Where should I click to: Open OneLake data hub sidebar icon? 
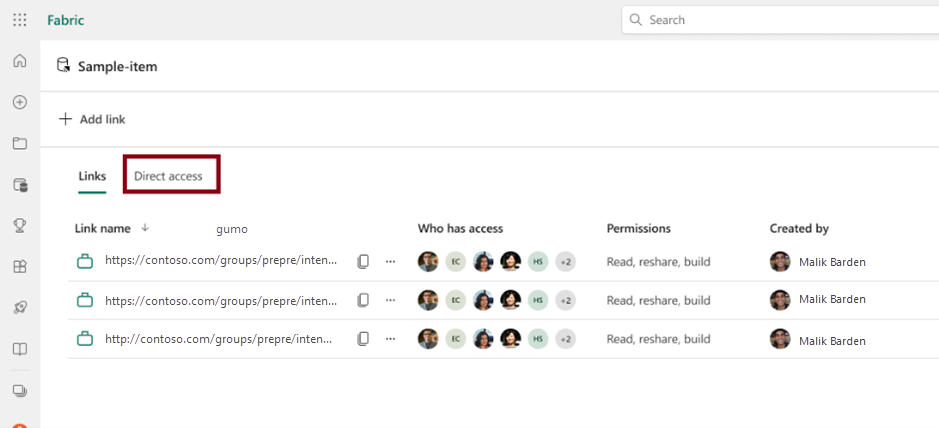[x=19, y=185]
